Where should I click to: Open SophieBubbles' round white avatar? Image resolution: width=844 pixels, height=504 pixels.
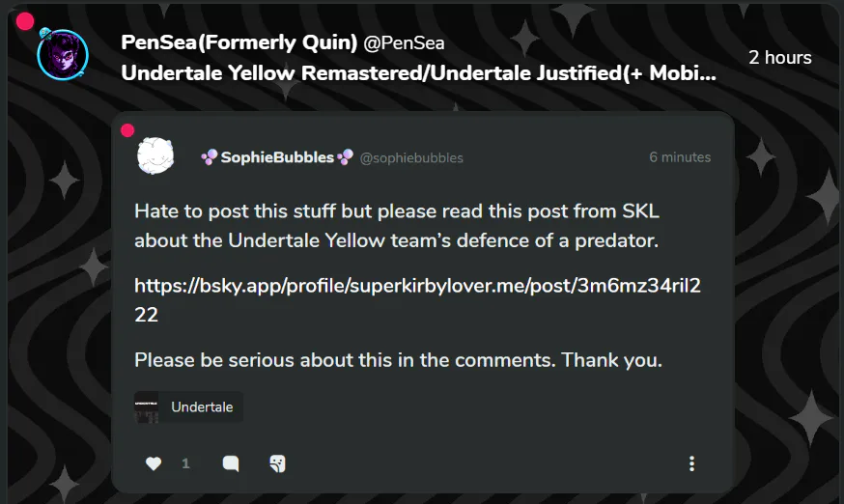pos(155,156)
